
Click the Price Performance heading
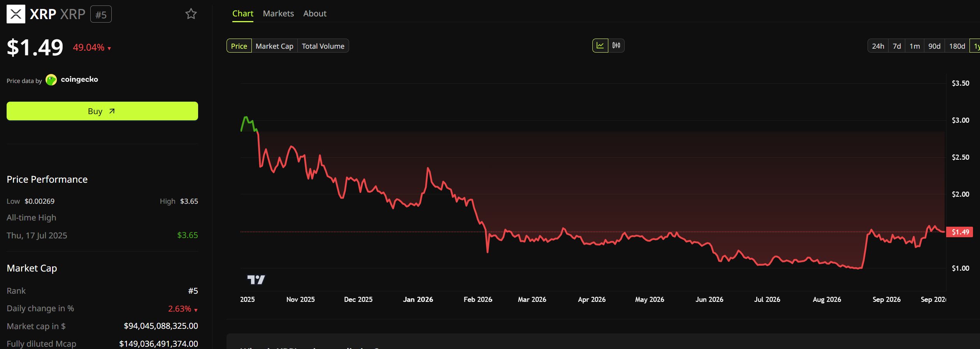(x=47, y=179)
